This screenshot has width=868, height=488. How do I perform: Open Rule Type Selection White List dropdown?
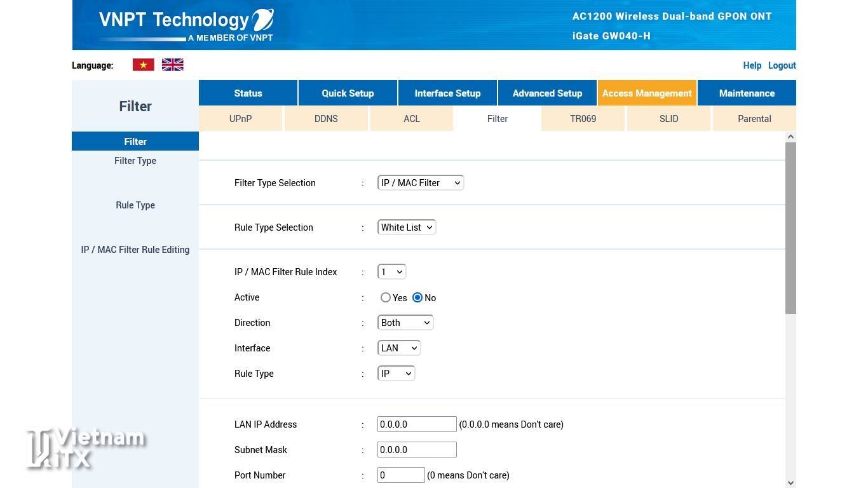point(406,227)
